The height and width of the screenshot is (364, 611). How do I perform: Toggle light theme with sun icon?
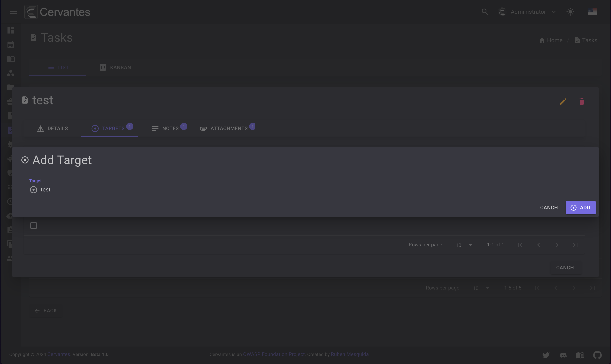[570, 12]
